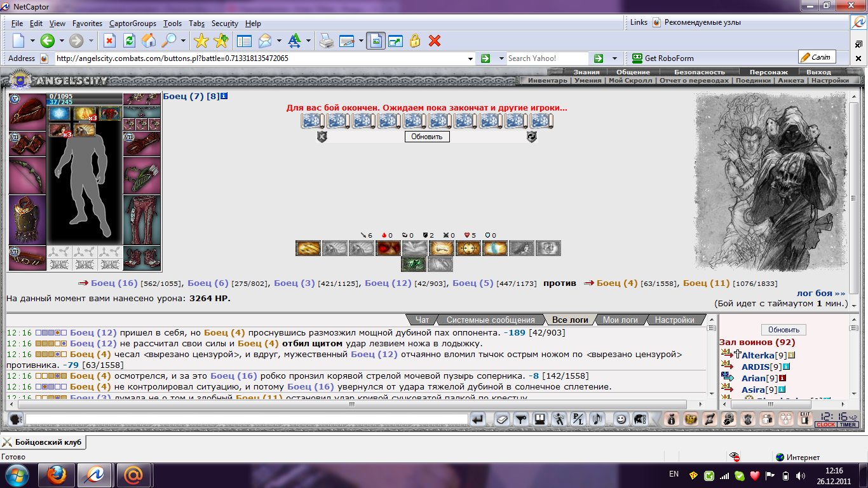
Task: Click the Обновить button under the scrolls
Action: 427,137
